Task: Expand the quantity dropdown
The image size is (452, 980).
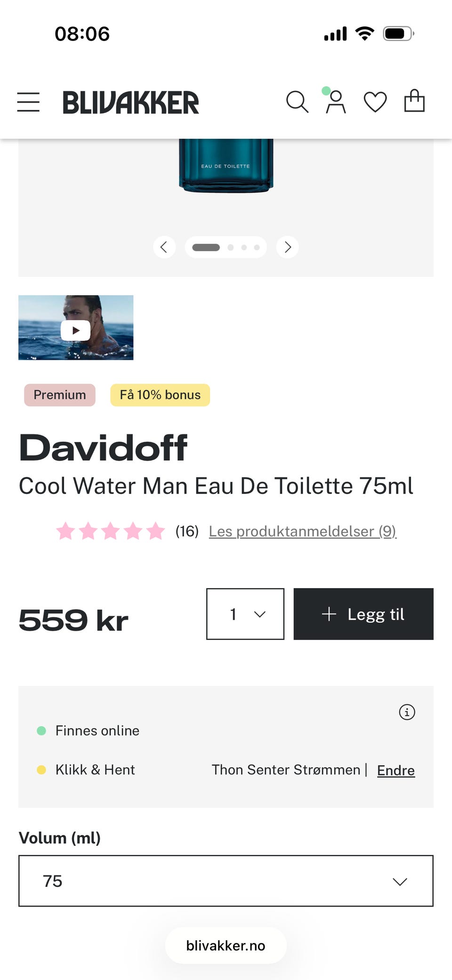Action: click(x=245, y=614)
